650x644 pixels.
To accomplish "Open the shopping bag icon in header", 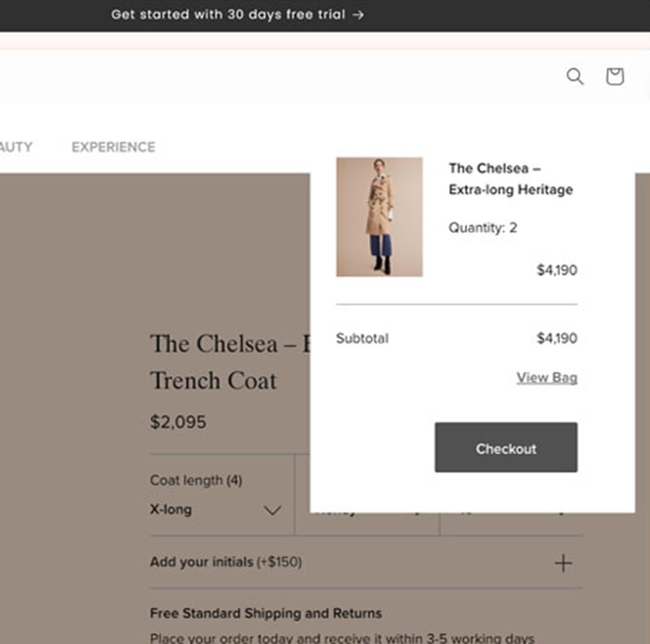I will click(x=614, y=77).
